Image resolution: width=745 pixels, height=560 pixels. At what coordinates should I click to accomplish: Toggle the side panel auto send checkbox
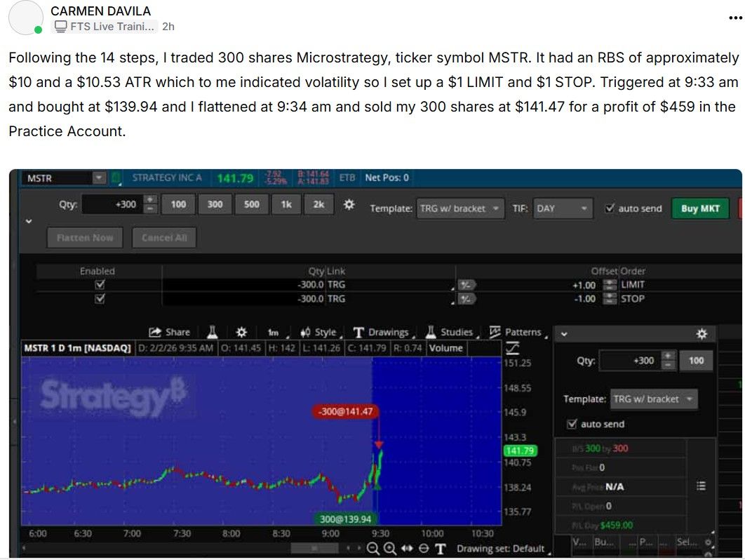[572, 424]
